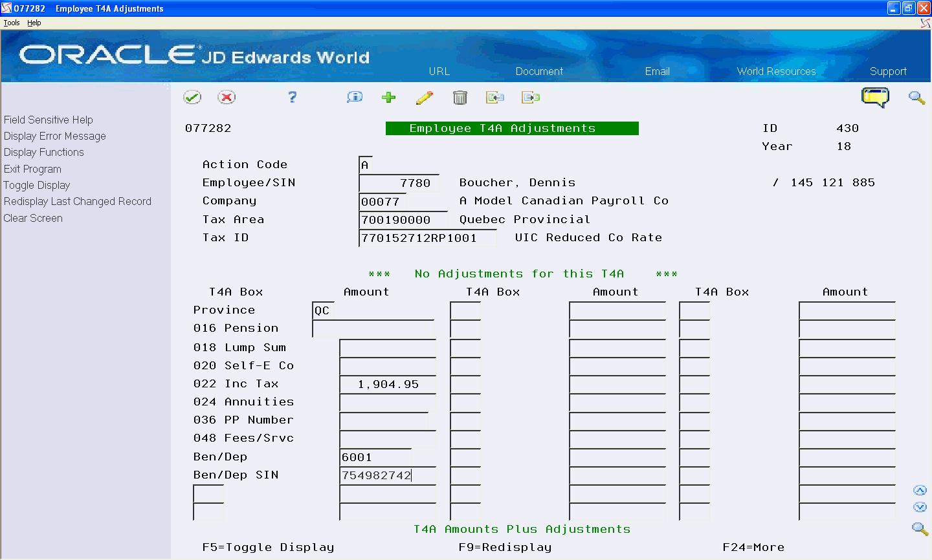Open the yellow attachment note icon
932x560 pixels.
pos(876,96)
